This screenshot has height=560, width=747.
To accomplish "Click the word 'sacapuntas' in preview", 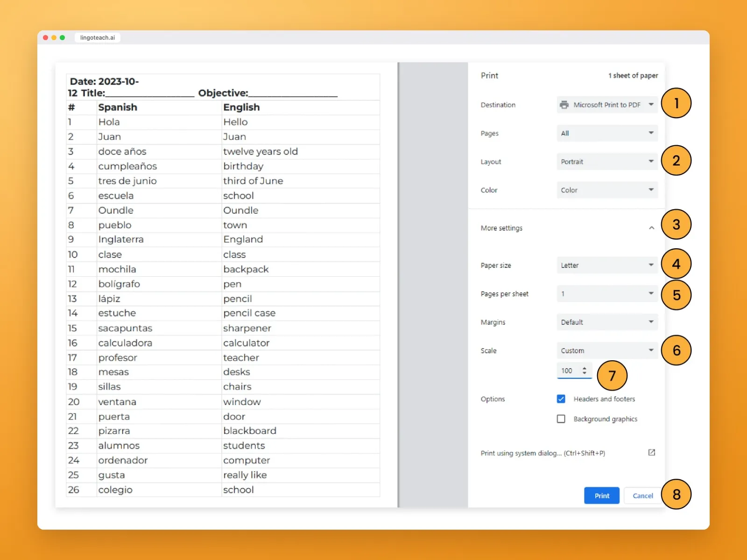I will coord(125,328).
